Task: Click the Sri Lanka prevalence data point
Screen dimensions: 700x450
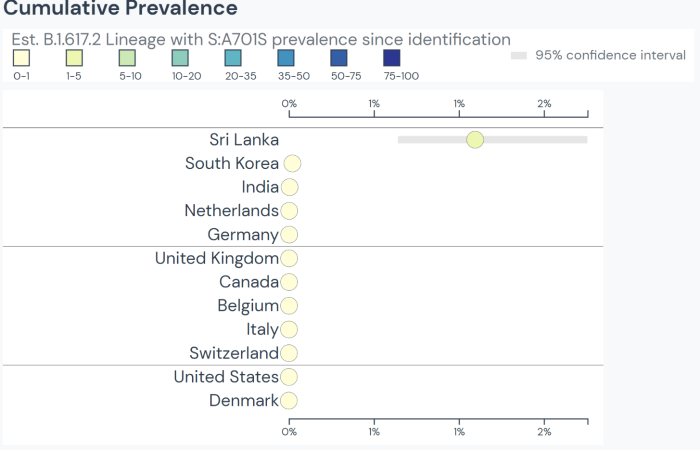Action: (475, 140)
